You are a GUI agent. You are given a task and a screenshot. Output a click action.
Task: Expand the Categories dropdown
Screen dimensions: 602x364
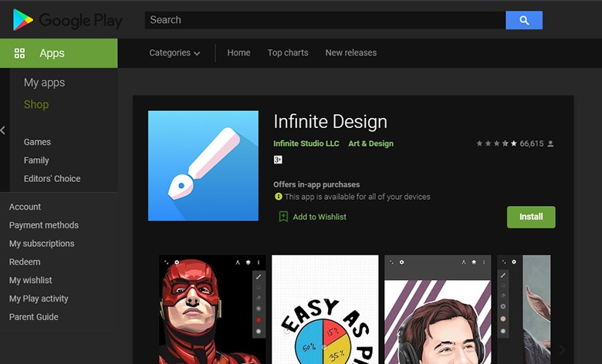tap(174, 53)
